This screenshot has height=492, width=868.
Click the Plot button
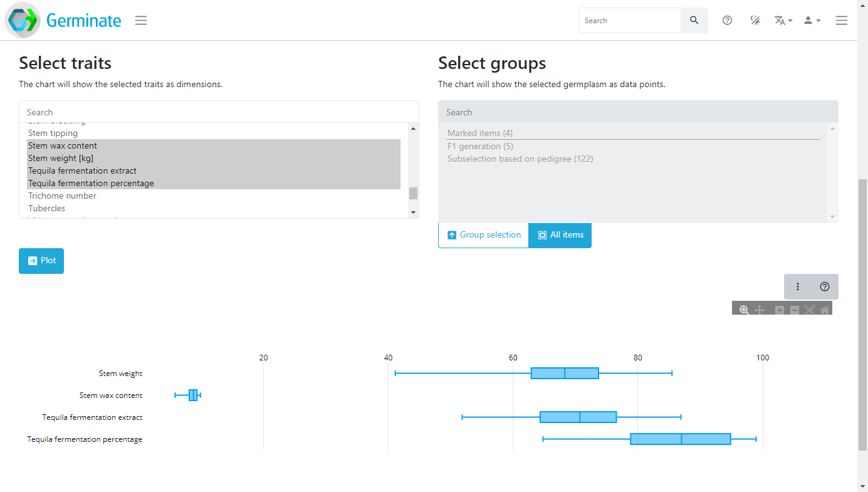[x=41, y=261]
